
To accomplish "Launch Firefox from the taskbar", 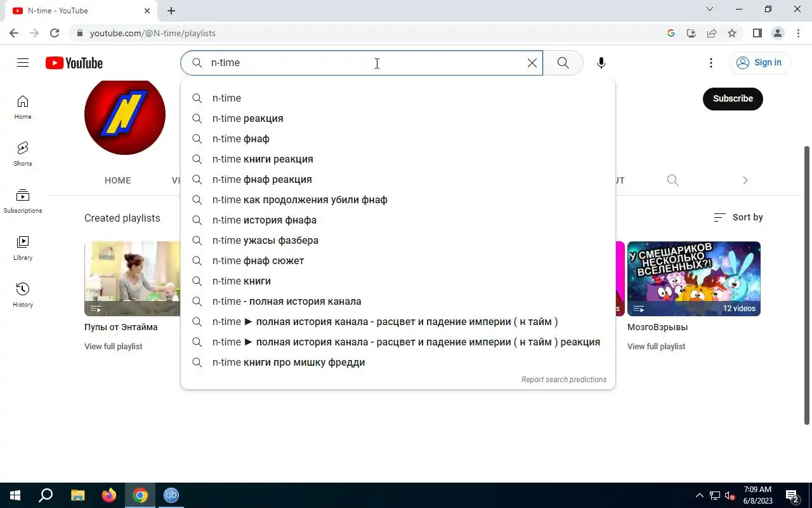I will pyautogui.click(x=109, y=495).
